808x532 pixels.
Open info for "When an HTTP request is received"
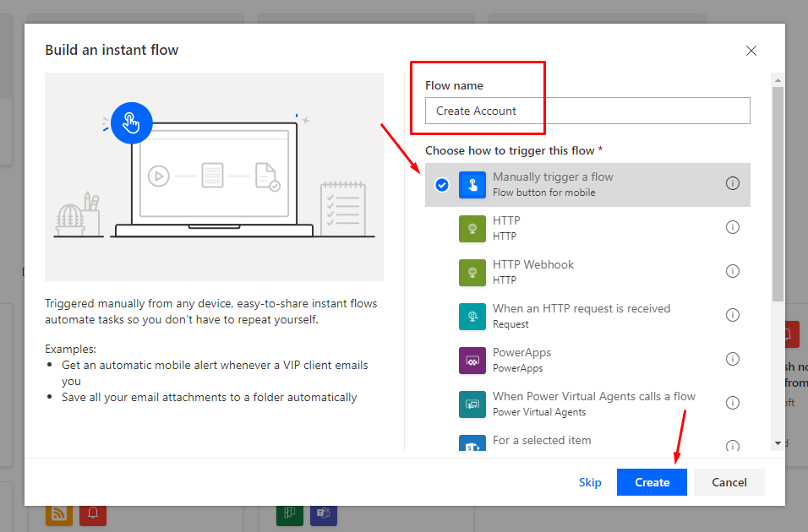coord(732,314)
